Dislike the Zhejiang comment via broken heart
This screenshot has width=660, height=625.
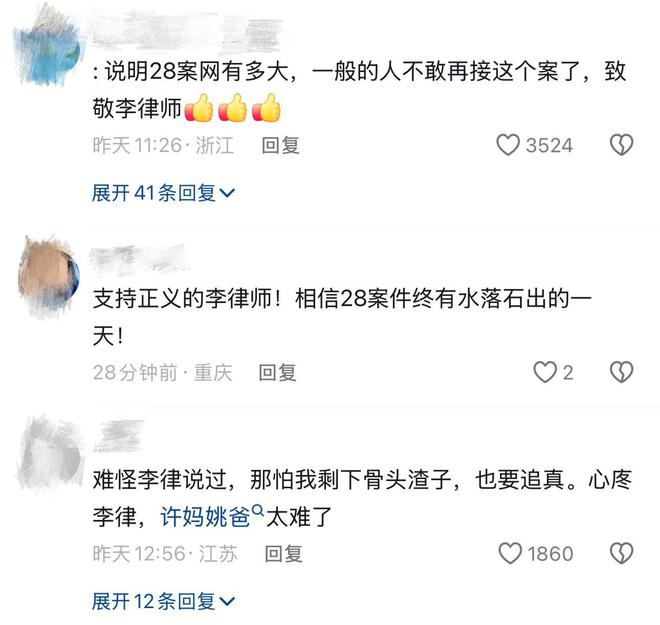coord(621,145)
